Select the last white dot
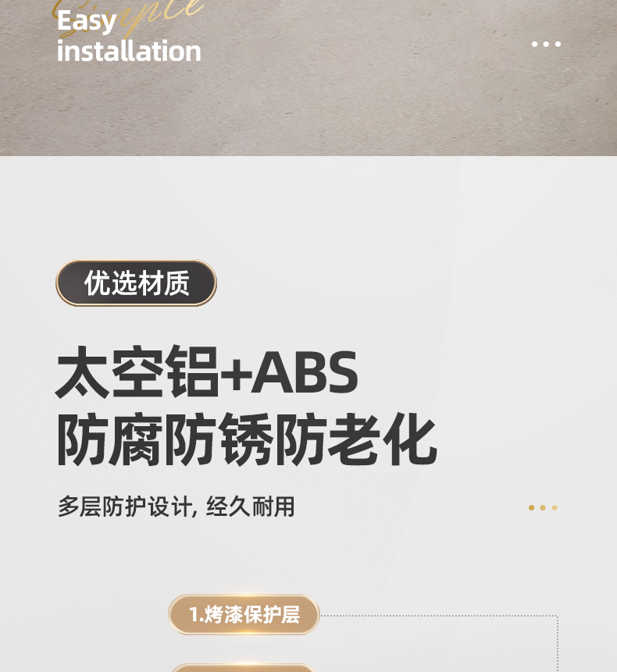Screen dimensions: 617x672 [x=558, y=44]
